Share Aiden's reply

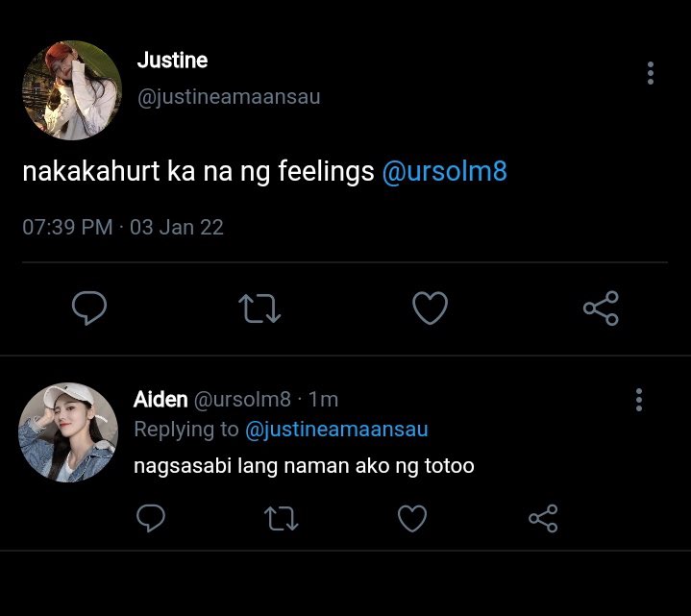543,518
